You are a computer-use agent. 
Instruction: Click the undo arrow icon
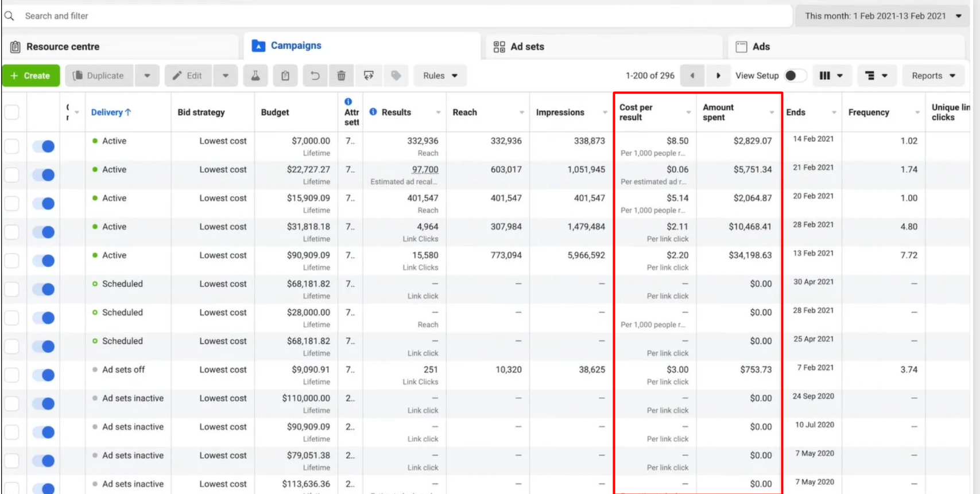[x=315, y=76]
